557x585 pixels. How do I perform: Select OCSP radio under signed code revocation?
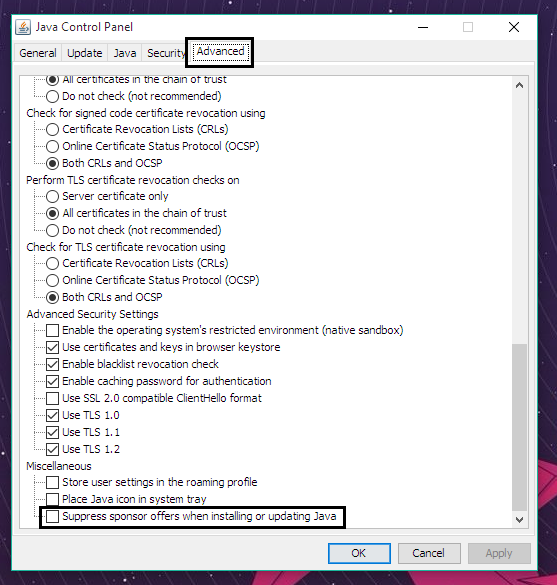[x=52, y=146]
